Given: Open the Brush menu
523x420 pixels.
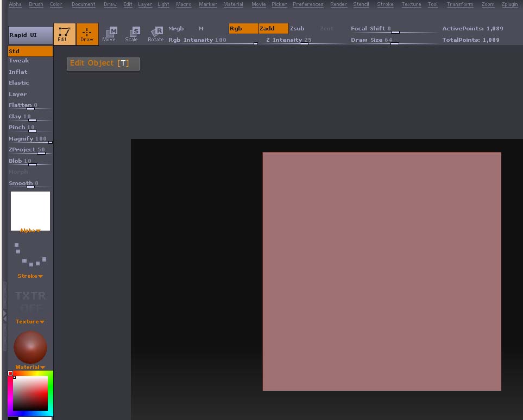Looking at the screenshot, I should 36,4.
